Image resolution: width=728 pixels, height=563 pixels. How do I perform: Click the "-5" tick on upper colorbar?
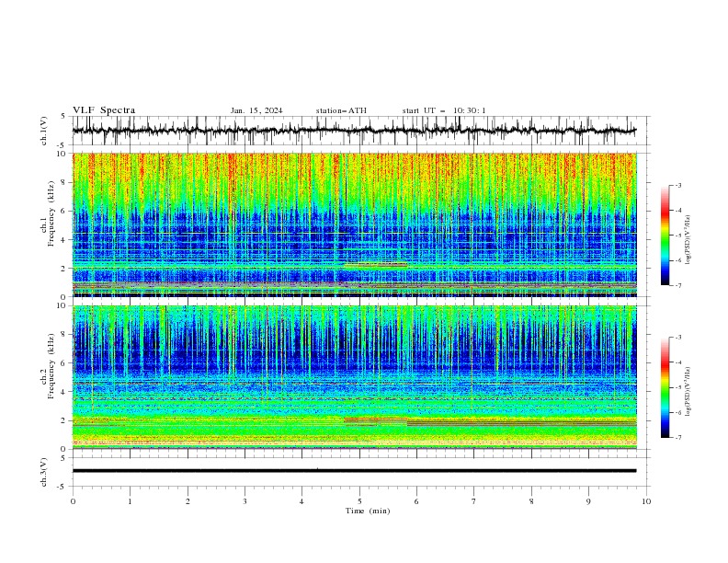click(x=677, y=236)
